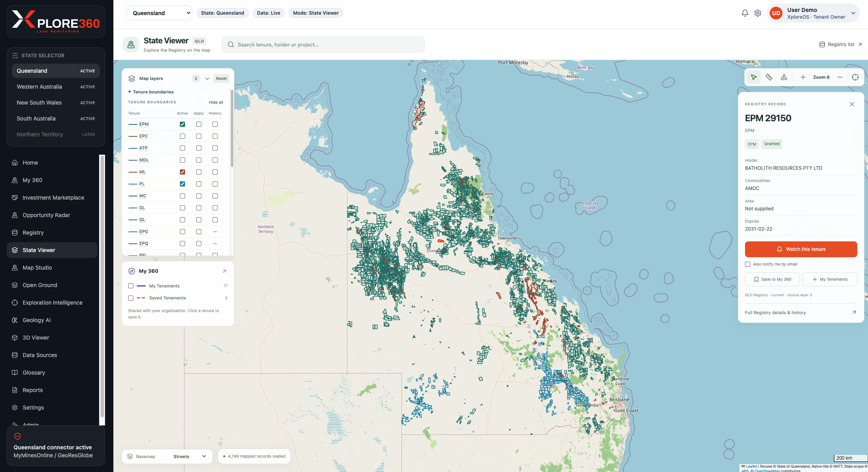
Task: Select Western Australia state
Action: click(x=56, y=87)
